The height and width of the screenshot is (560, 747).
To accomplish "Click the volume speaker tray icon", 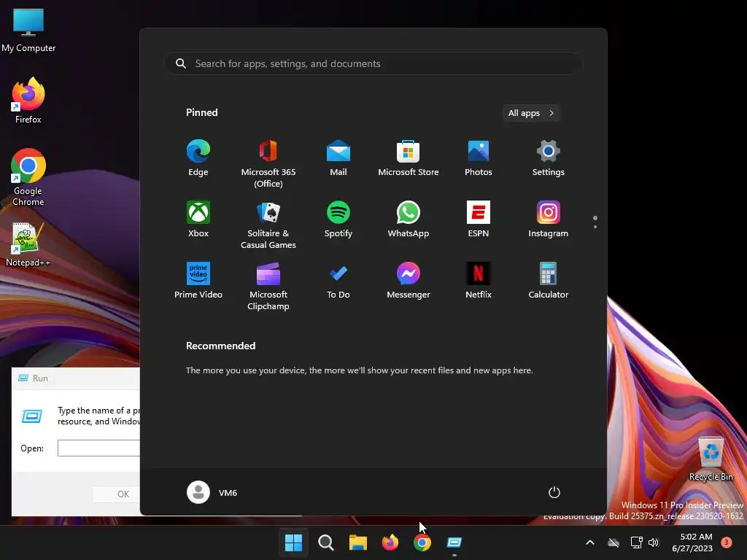I will (654, 542).
